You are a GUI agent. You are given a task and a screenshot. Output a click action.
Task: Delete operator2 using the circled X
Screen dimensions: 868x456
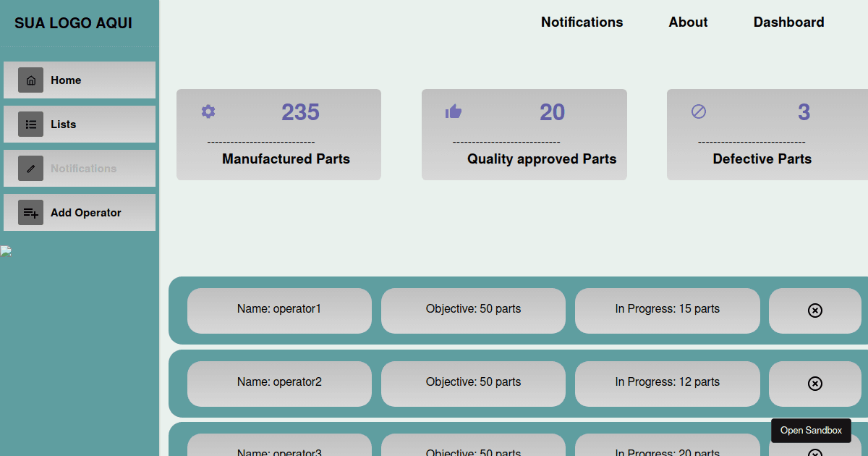[814, 384]
